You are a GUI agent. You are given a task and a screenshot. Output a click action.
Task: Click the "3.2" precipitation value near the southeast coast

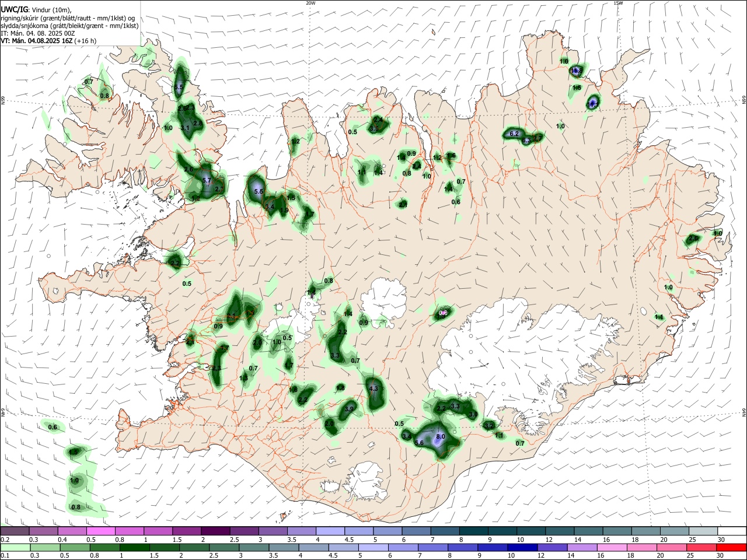click(x=489, y=426)
